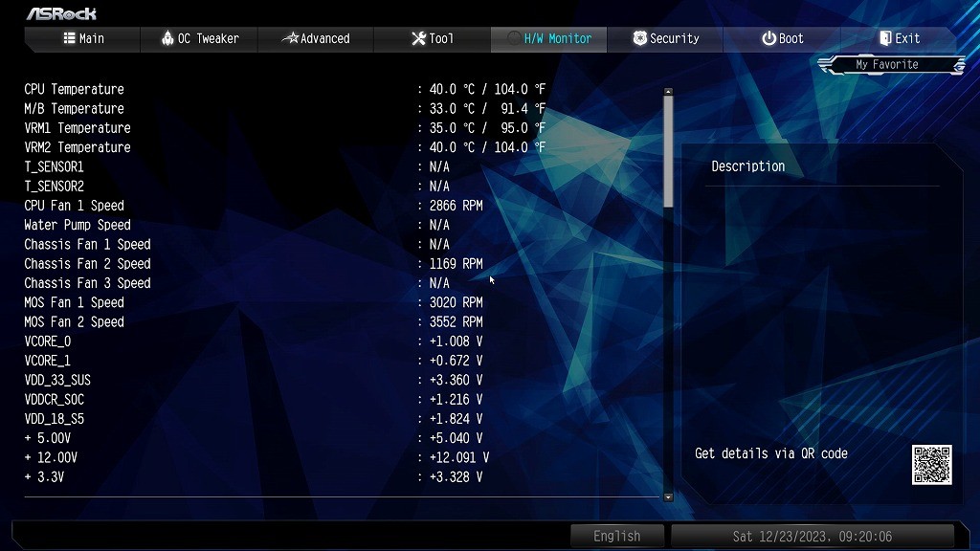Click the Boot power icon
Screen dimensions: 980x551
point(768,38)
